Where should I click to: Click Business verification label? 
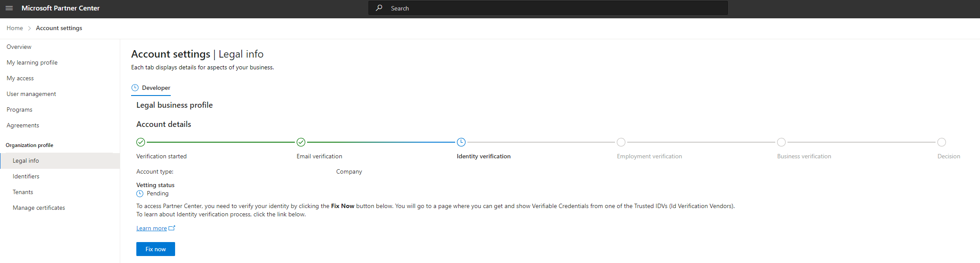click(x=804, y=156)
